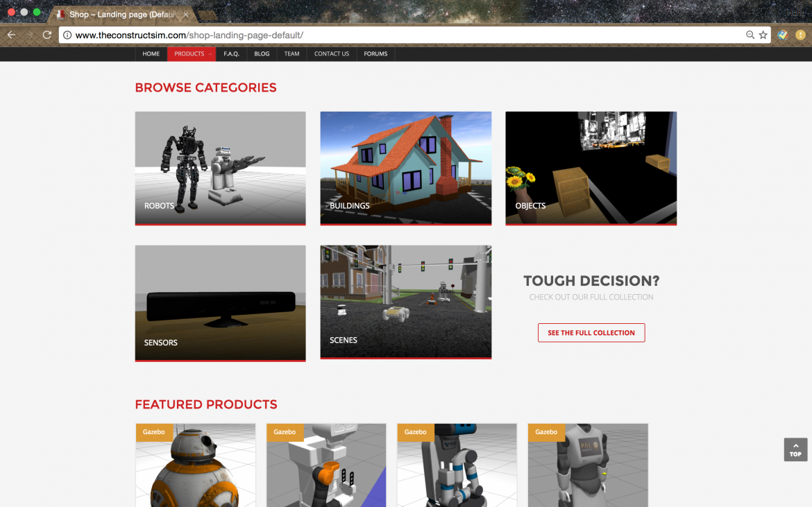Click the colorful extension icon in the toolbar
The width and height of the screenshot is (812, 507).
(x=783, y=35)
